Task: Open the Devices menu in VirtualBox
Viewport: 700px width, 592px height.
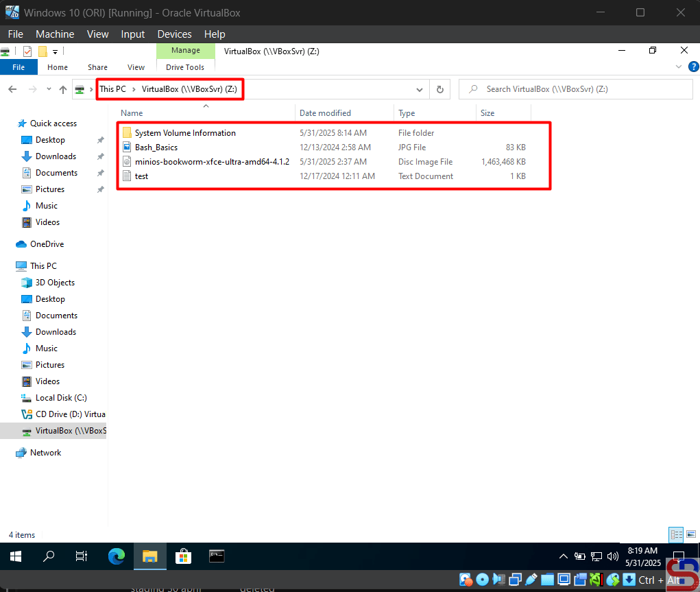Action: [174, 34]
